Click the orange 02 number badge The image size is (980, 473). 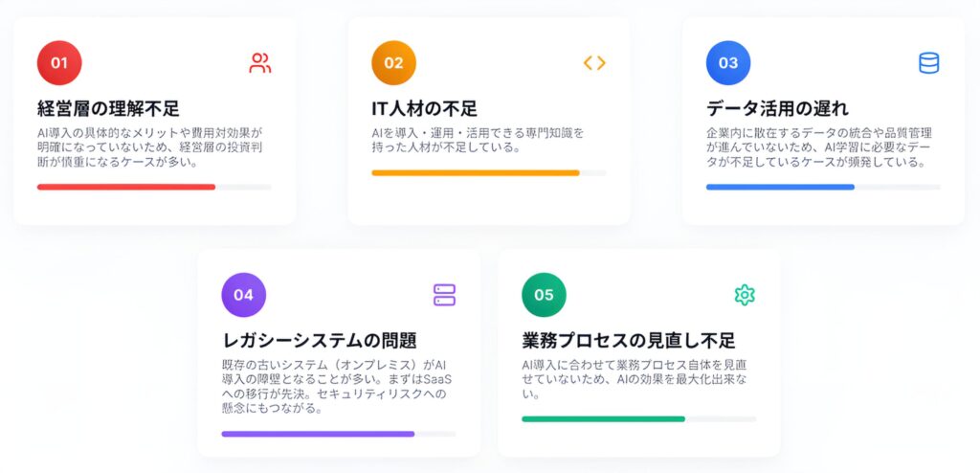tap(393, 63)
